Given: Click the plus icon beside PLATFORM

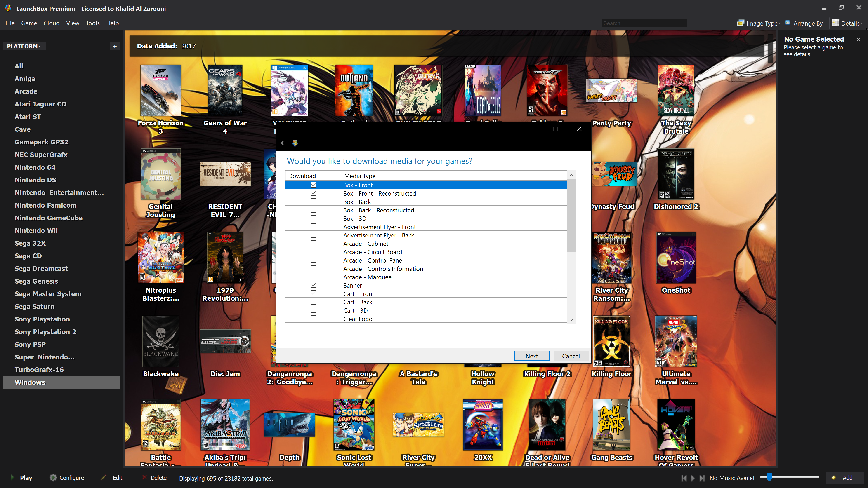Looking at the screenshot, I should tap(115, 47).
